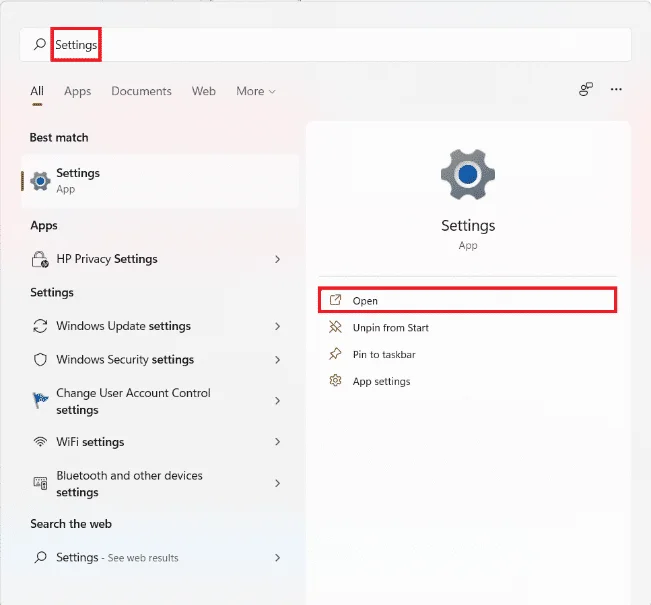Screen dimensions: 651x605
Task: Click the App settings gear icon
Action: tap(335, 380)
